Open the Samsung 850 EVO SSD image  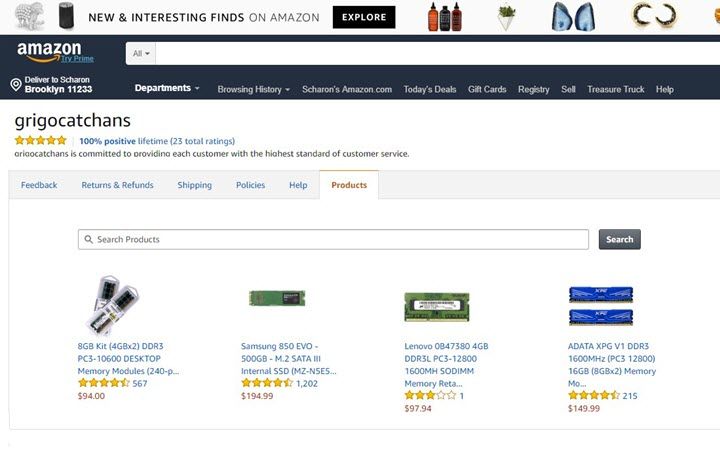(276, 298)
